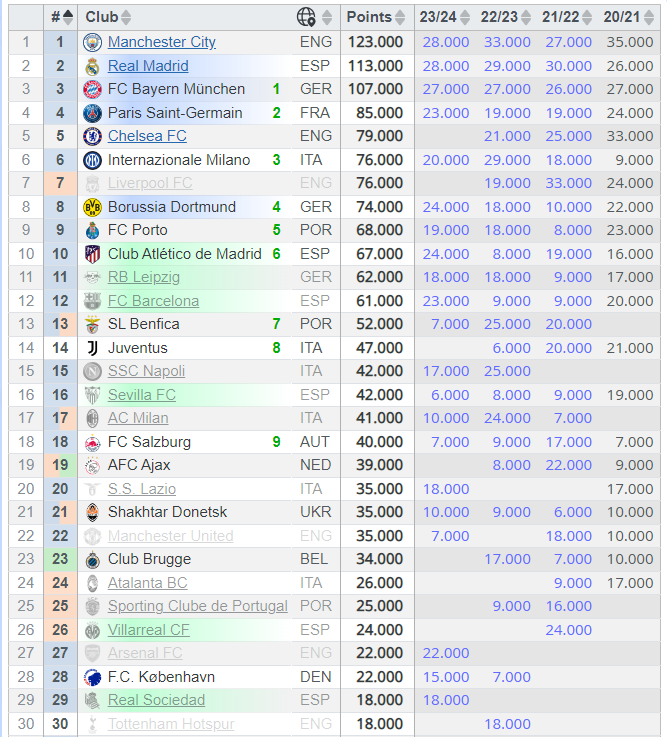Click the Borussia Dortmund BVB logo
This screenshot has height=737, width=667.
(x=92, y=207)
